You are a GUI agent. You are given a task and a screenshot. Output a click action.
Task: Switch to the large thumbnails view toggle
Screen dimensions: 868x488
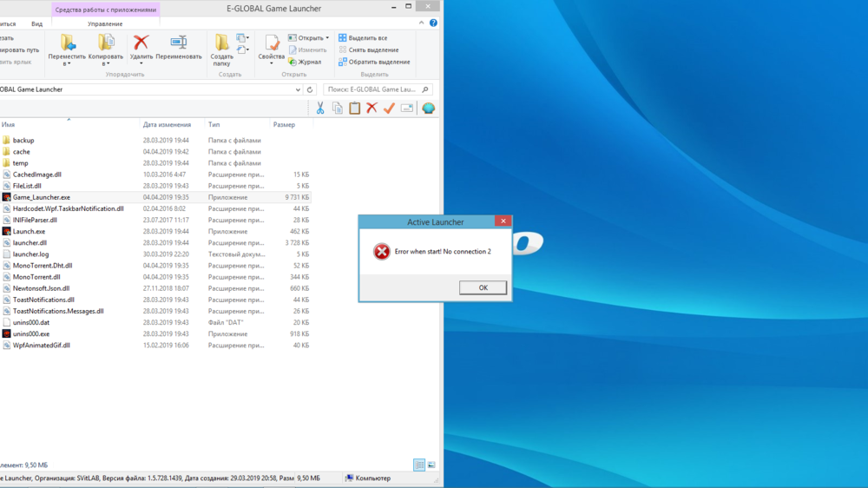coord(431,465)
